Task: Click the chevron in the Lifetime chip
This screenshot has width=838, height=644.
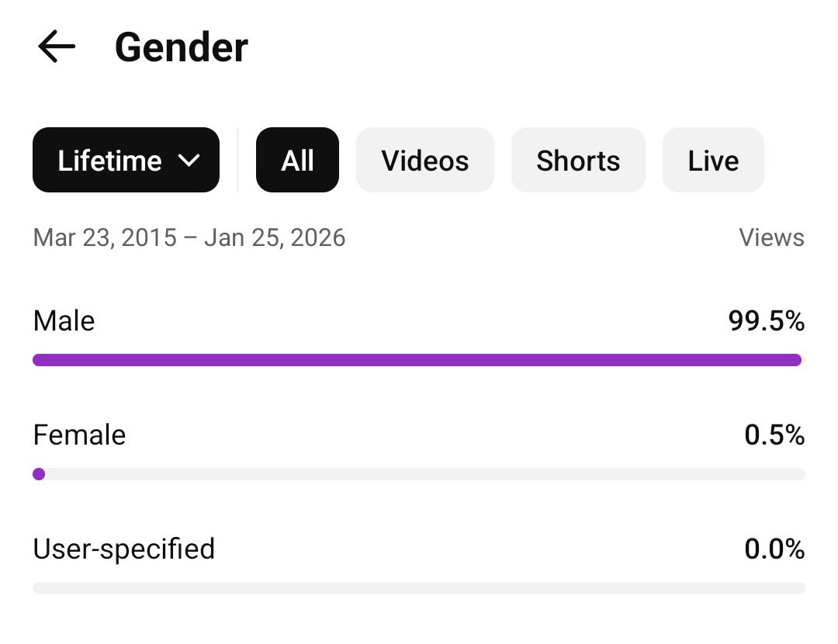Action: click(189, 161)
